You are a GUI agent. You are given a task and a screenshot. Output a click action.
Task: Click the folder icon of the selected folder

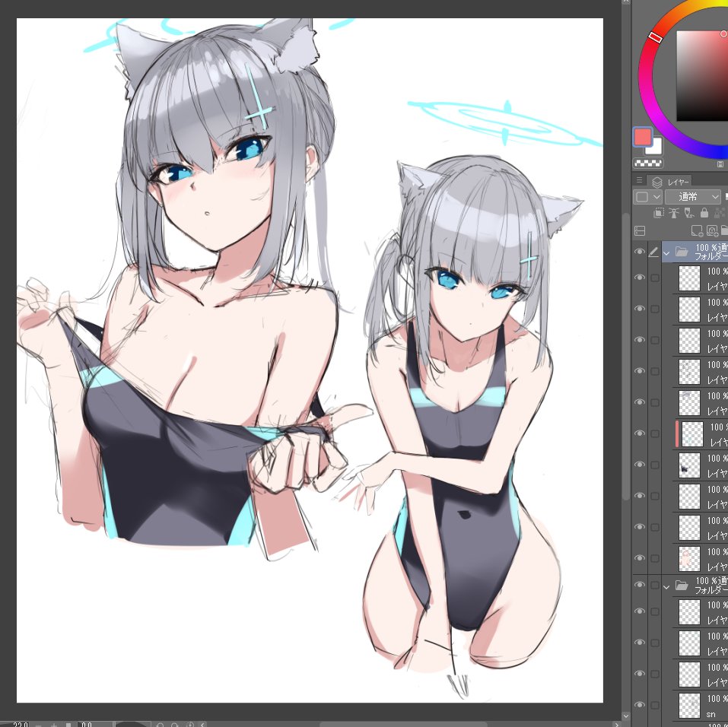tap(681, 252)
